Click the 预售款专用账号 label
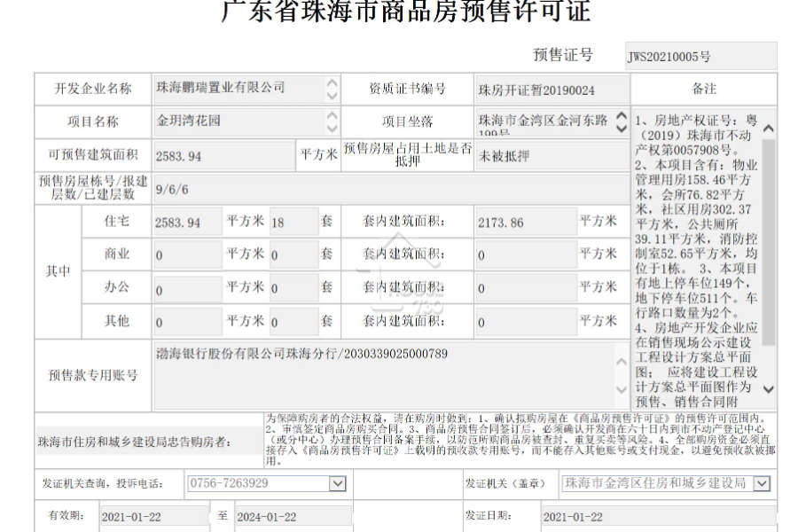Viewport: 798px width, 532px height. click(x=93, y=376)
